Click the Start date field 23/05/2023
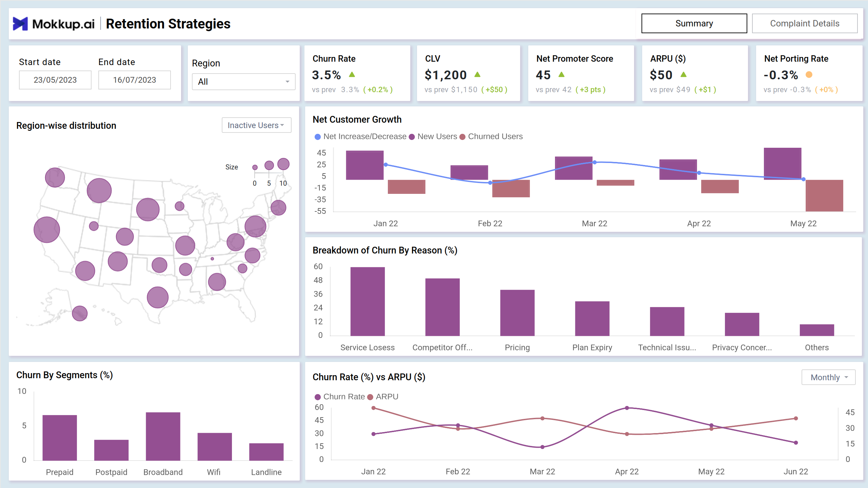Screen dimensions: 868x488 click(x=55, y=80)
